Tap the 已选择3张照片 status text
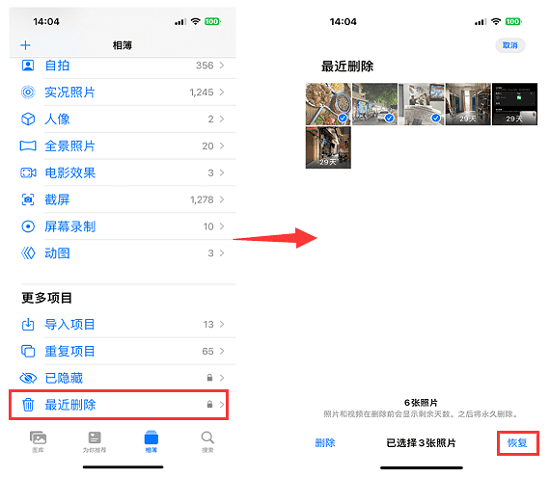The image size is (550, 477). point(421,443)
